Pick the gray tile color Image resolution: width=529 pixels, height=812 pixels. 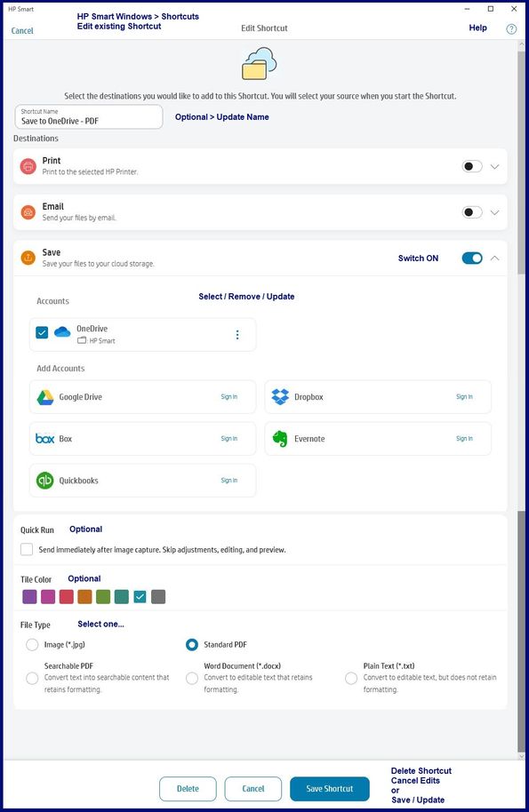coord(158,597)
